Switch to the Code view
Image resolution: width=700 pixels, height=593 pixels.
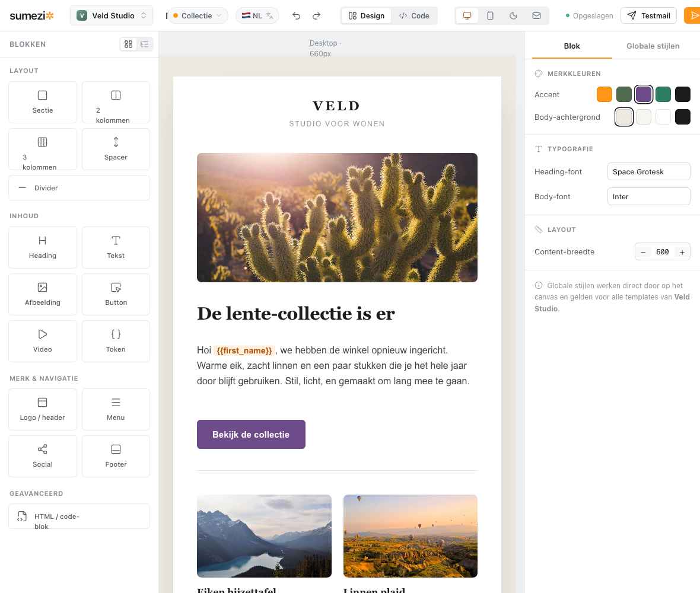[414, 15]
